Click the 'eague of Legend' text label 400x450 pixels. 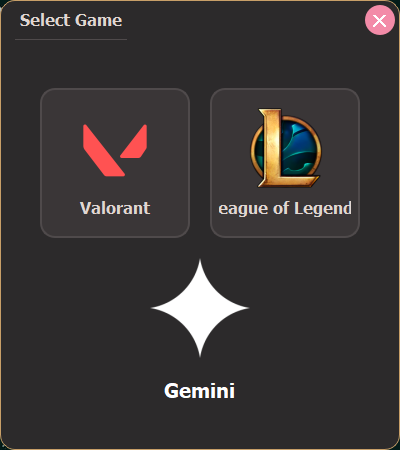coord(285,209)
